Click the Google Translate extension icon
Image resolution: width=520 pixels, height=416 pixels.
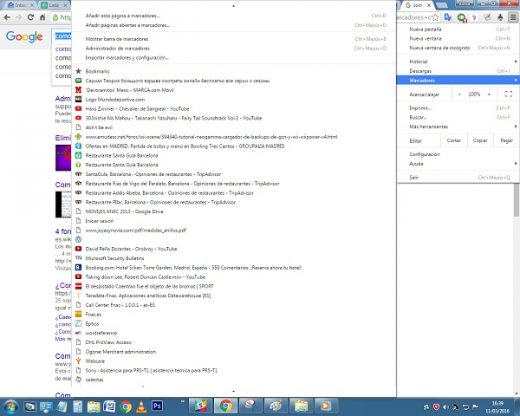click(448, 17)
